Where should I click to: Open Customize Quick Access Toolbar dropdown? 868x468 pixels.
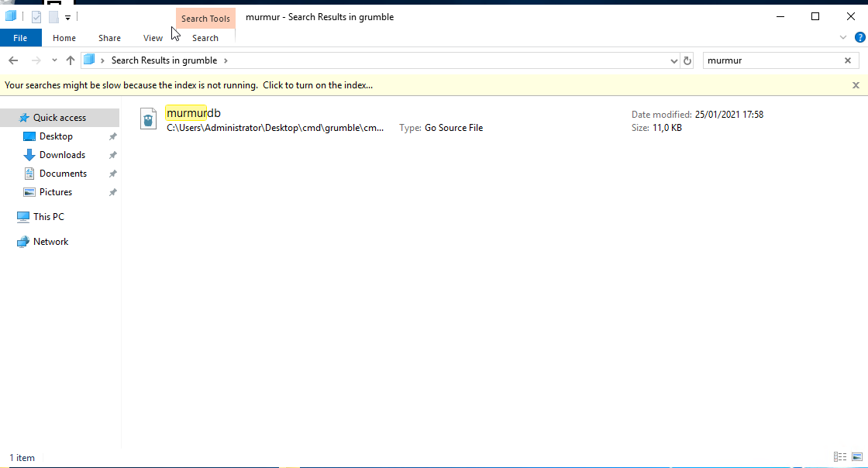68,17
